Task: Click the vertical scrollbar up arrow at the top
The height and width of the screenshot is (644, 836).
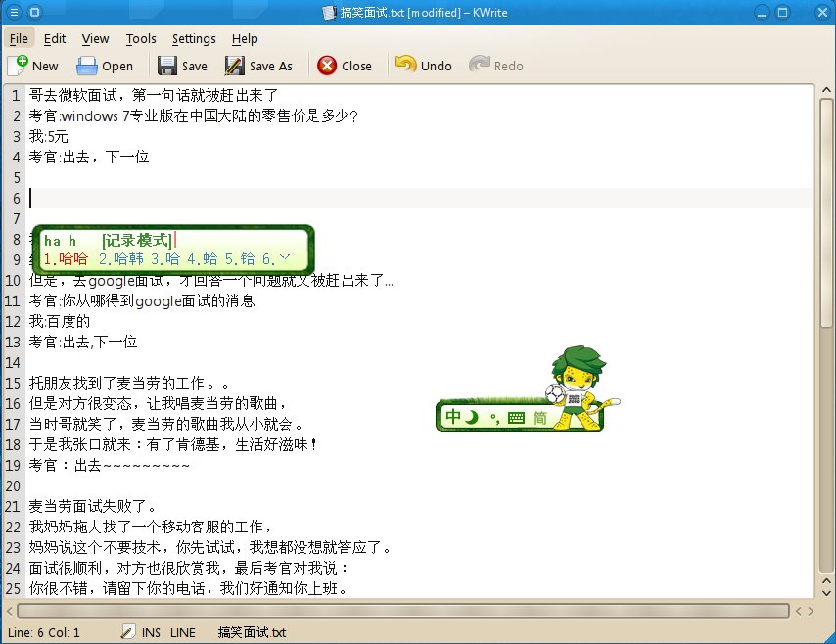Action: [826, 90]
